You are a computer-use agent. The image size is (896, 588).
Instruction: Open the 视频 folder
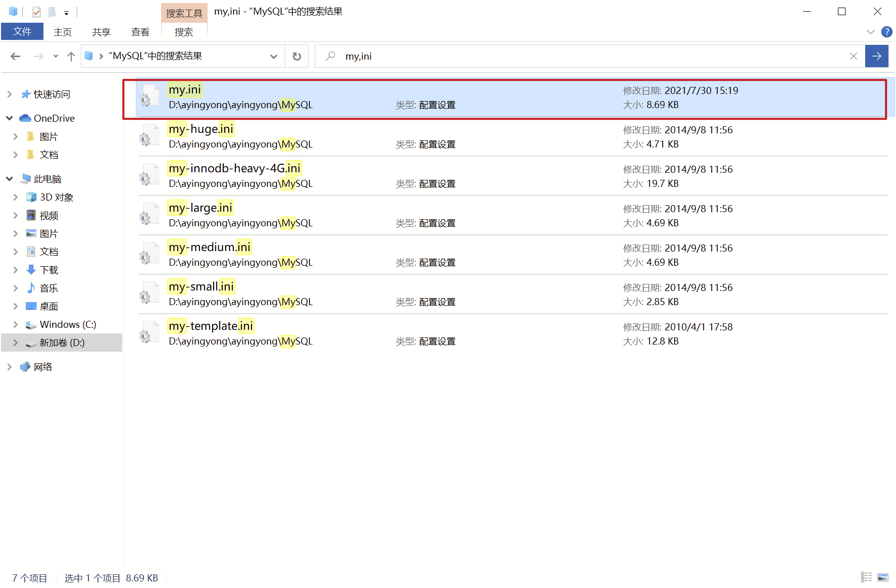[x=49, y=216]
